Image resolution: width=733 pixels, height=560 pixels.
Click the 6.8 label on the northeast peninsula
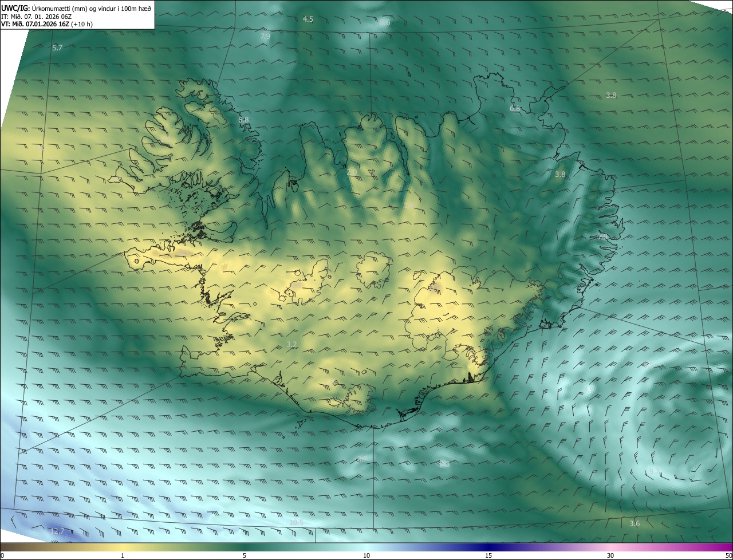point(515,109)
